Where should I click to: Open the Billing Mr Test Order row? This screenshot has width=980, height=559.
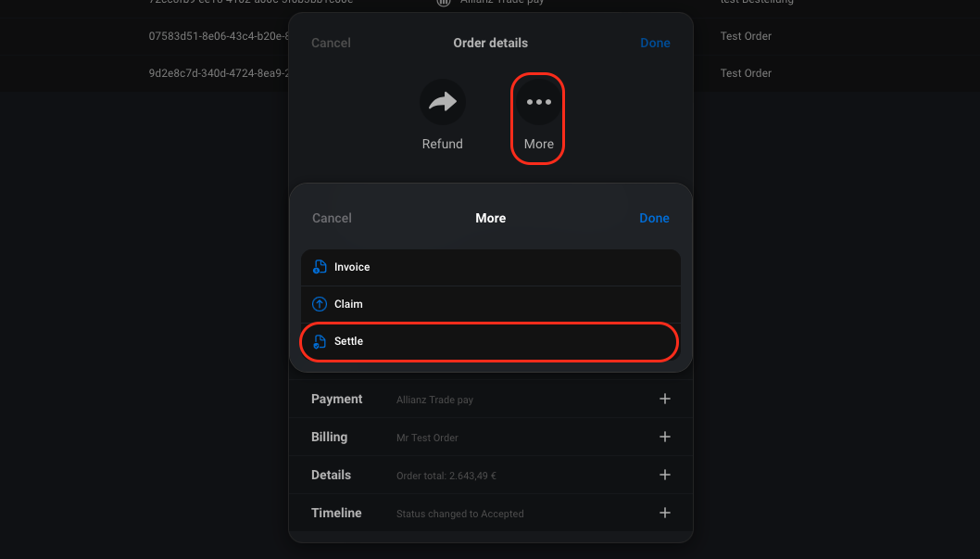coord(491,437)
